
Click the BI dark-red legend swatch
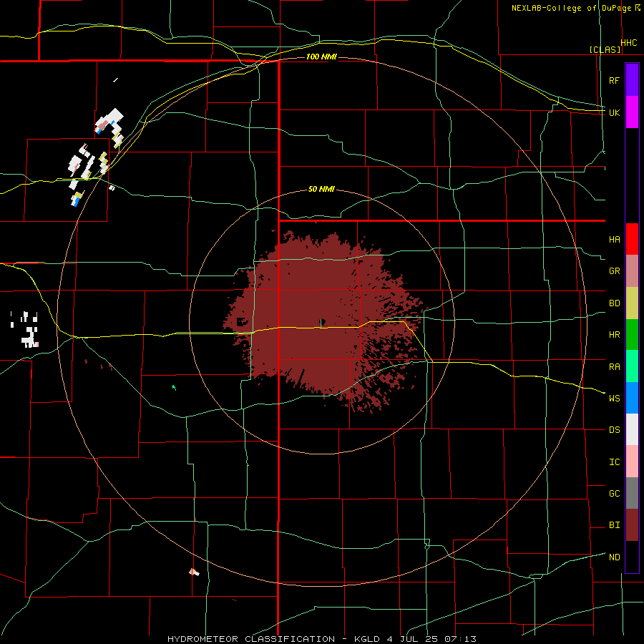(x=632, y=525)
